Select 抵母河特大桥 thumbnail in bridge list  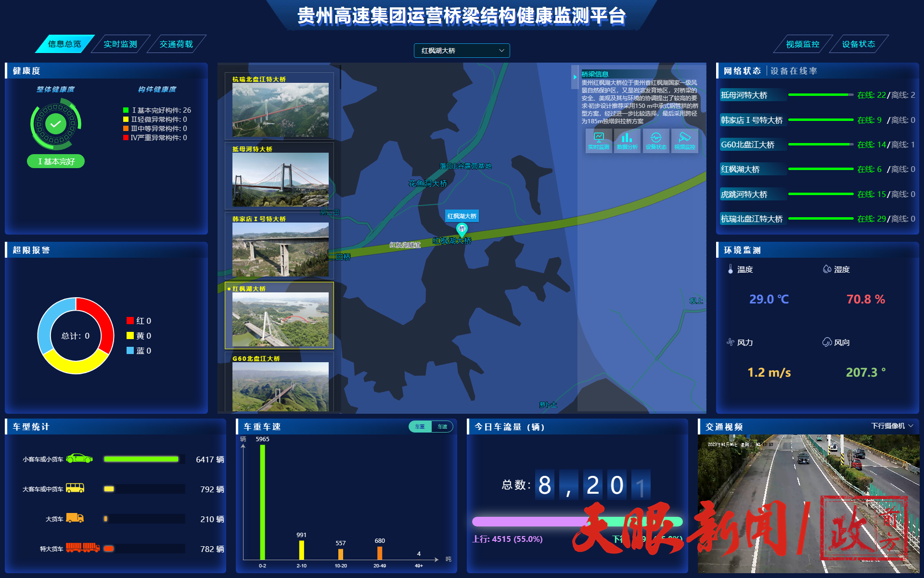point(280,179)
